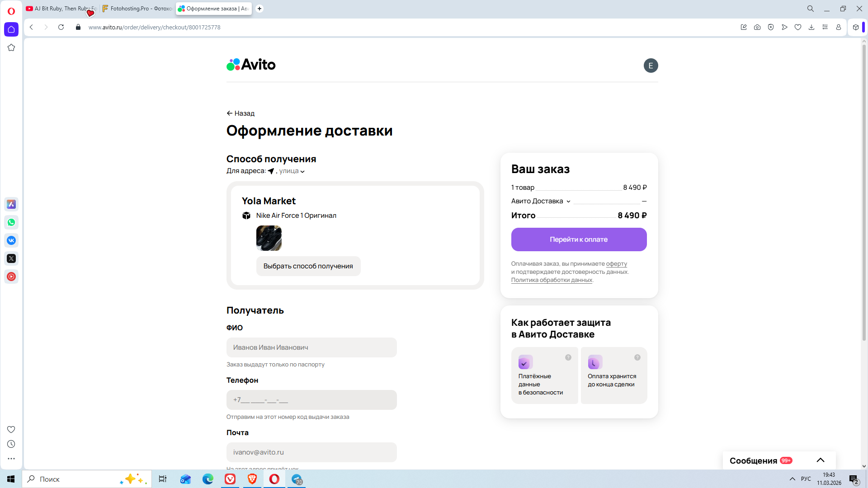The image size is (868, 488).
Task: Open VK messenger in sidebar
Action: point(11,240)
